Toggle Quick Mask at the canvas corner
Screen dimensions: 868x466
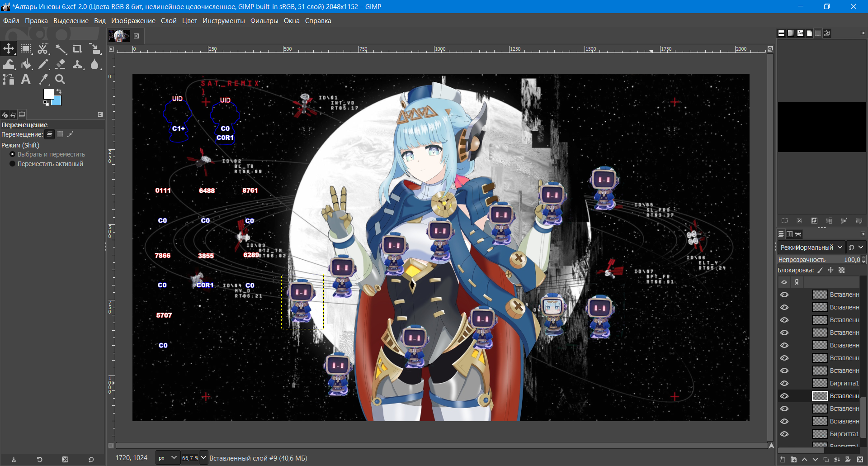(x=111, y=446)
